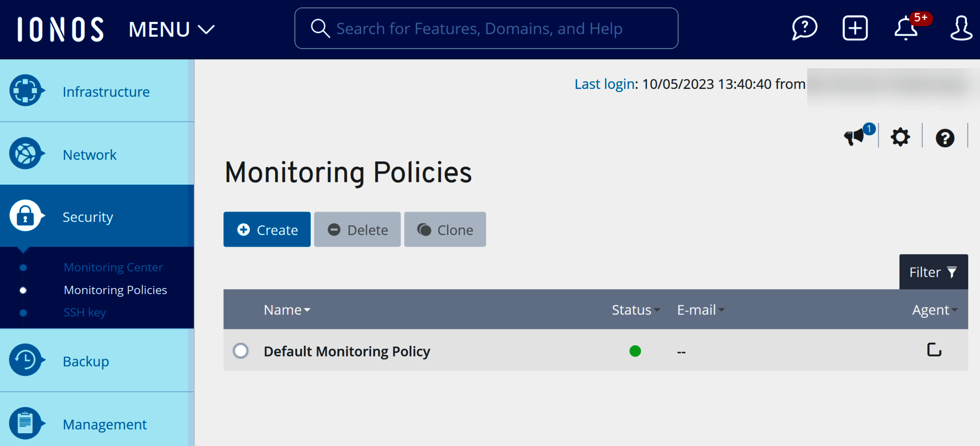Open the Filter panel

click(x=933, y=272)
